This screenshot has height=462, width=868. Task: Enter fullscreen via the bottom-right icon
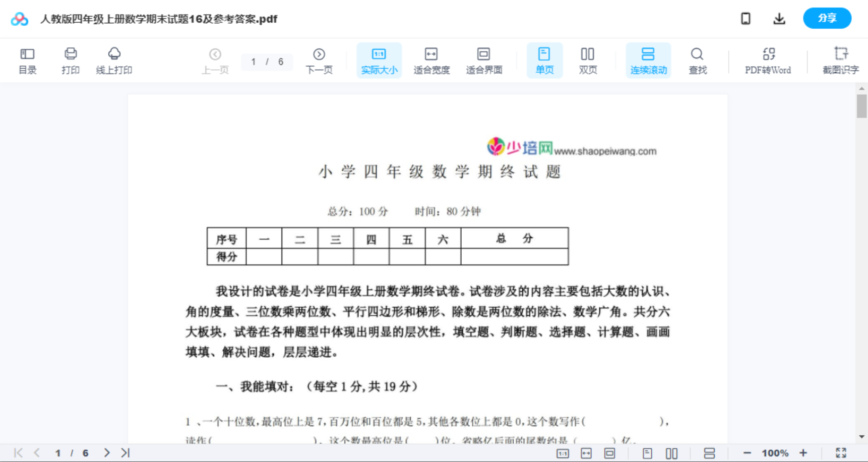click(841, 452)
